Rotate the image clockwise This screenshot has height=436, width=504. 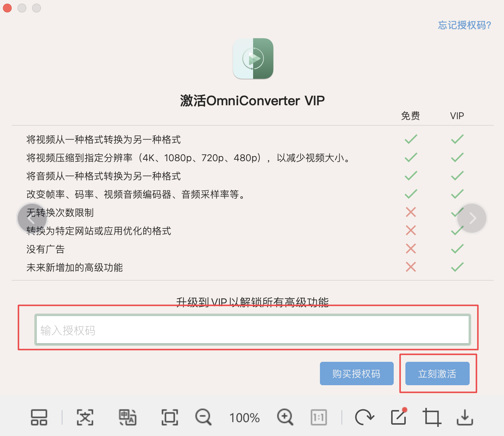point(364,417)
